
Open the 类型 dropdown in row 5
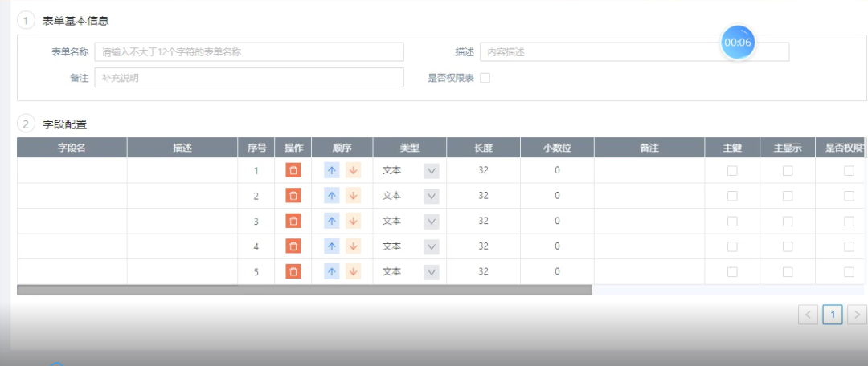click(x=432, y=272)
